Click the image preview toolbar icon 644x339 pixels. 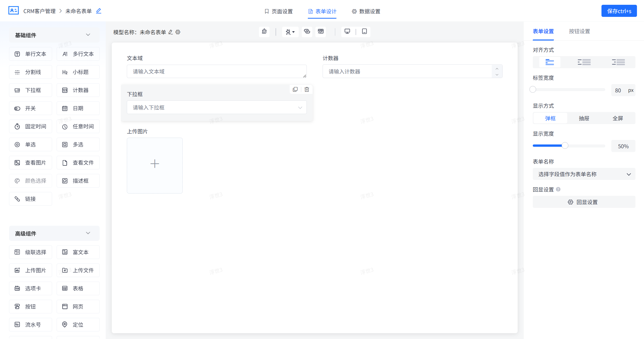[321, 31]
